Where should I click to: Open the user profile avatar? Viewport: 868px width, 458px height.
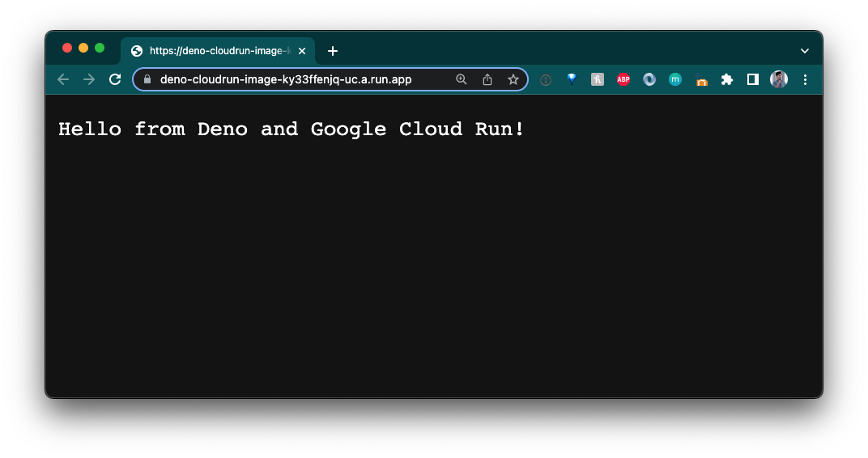(x=779, y=79)
